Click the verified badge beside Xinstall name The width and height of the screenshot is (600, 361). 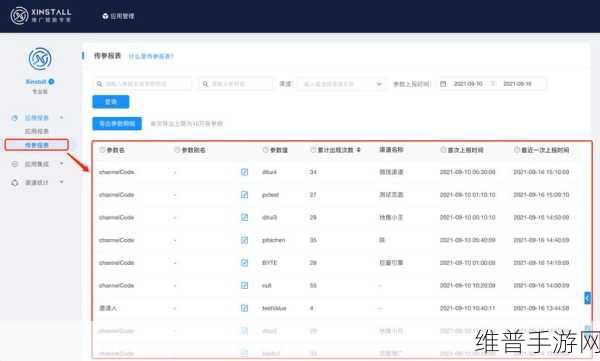pos(51,82)
